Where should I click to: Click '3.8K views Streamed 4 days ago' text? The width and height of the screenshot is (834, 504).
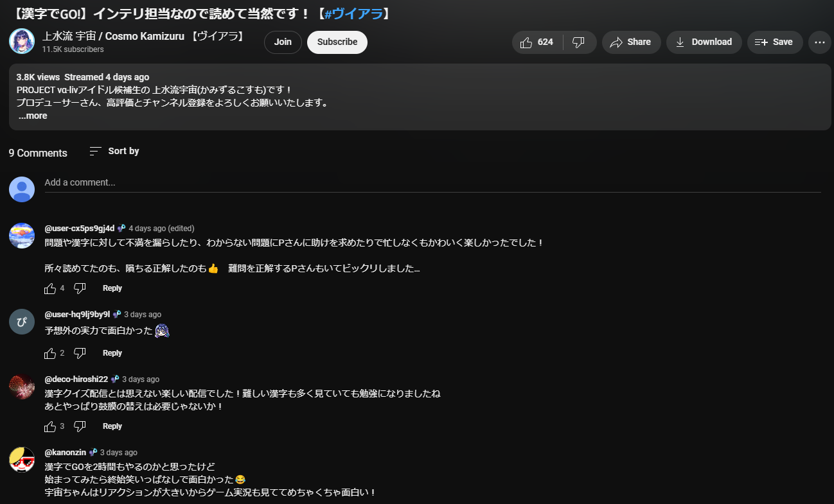click(83, 77)
